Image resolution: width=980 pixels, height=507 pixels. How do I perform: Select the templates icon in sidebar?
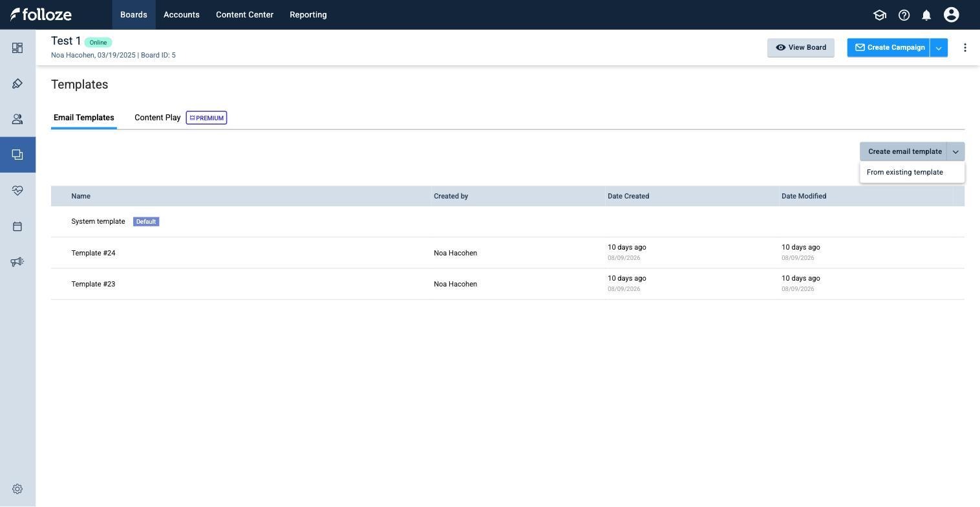[x=17, y=155]
